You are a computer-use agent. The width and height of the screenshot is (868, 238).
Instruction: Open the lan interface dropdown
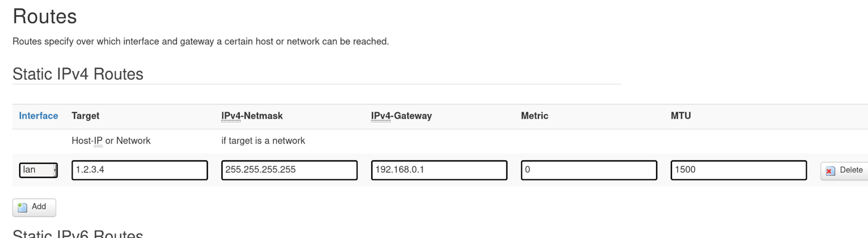pos(38,170)
